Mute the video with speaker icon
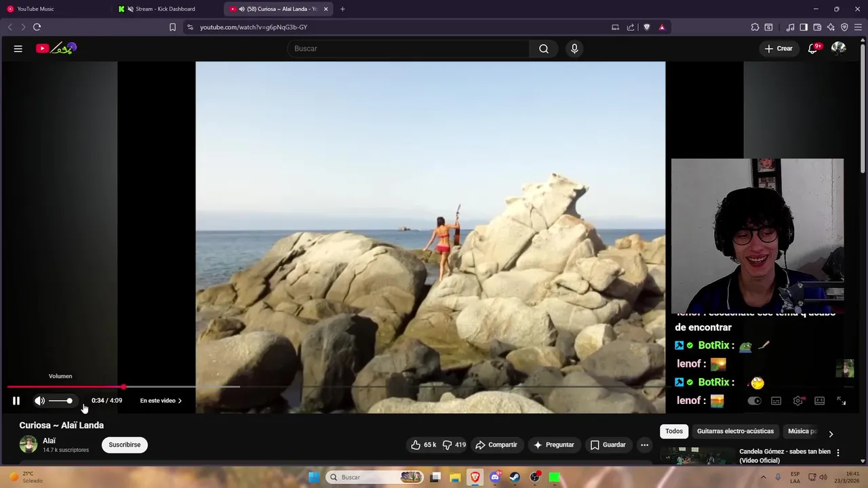868x488 pixels. click(x=40, y=401)
